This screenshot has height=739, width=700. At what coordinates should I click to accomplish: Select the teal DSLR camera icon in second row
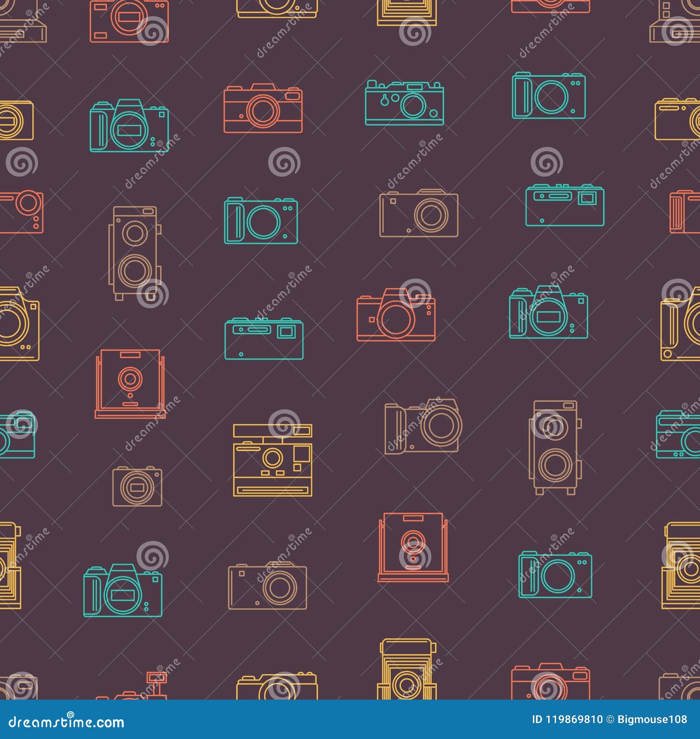click(129, 127)
